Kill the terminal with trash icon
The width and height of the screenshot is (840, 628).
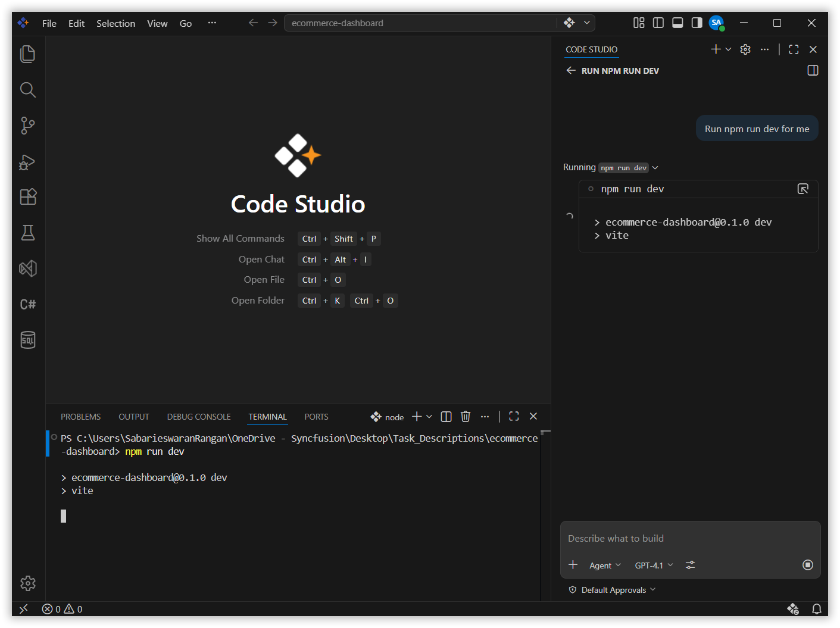point(466,417)
